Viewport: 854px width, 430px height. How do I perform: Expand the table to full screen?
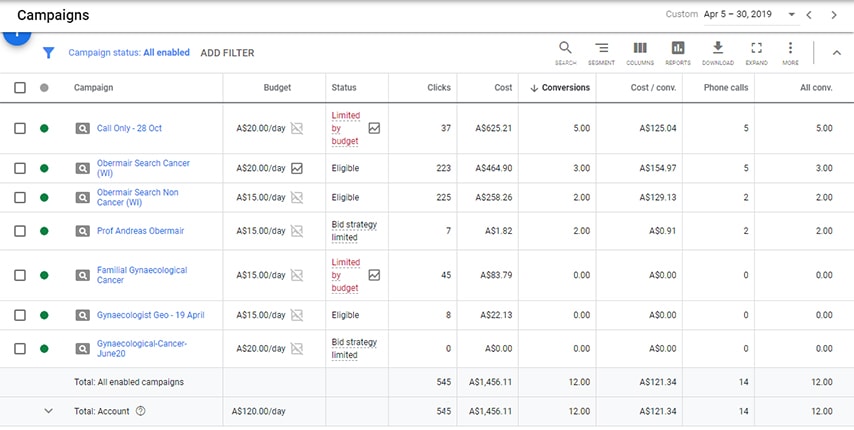coord(756,51)
